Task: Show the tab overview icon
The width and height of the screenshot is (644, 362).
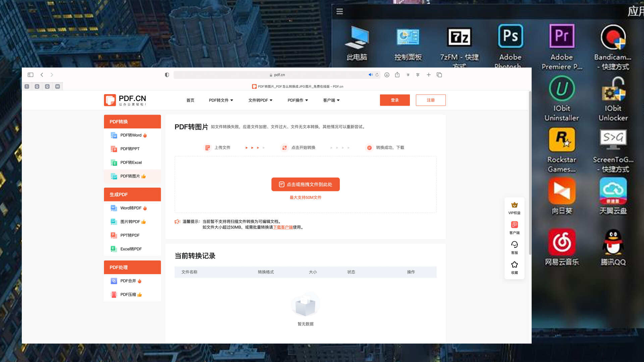Action: [439, 75]
